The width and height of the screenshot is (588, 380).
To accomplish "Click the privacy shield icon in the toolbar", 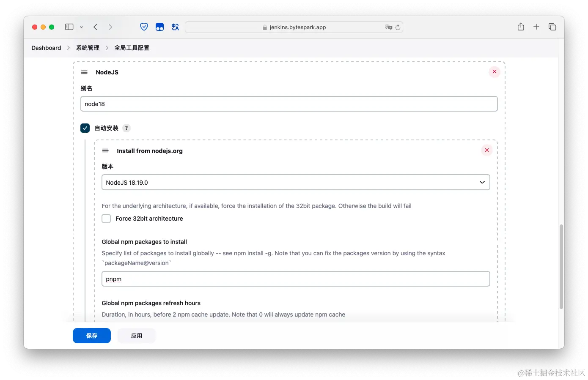I will tap(144, 27).
